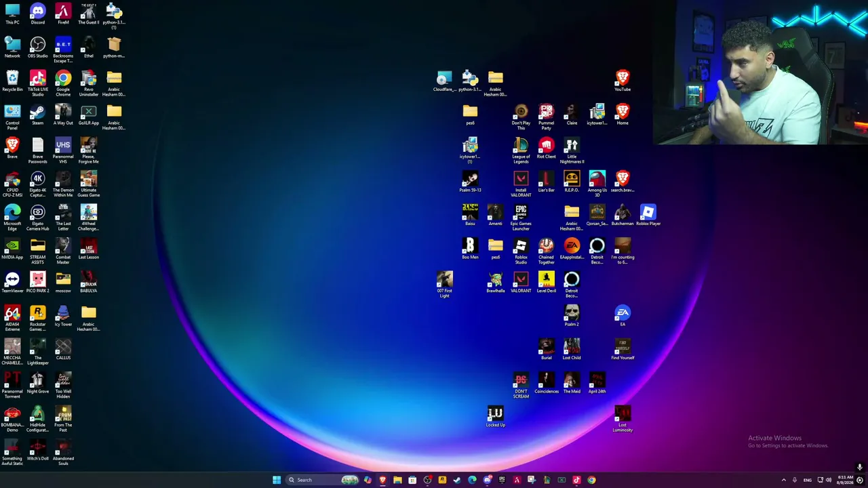868x488 pixels.
Task: Select the AIDA64 Extreme icon
Action: point(12,318)
